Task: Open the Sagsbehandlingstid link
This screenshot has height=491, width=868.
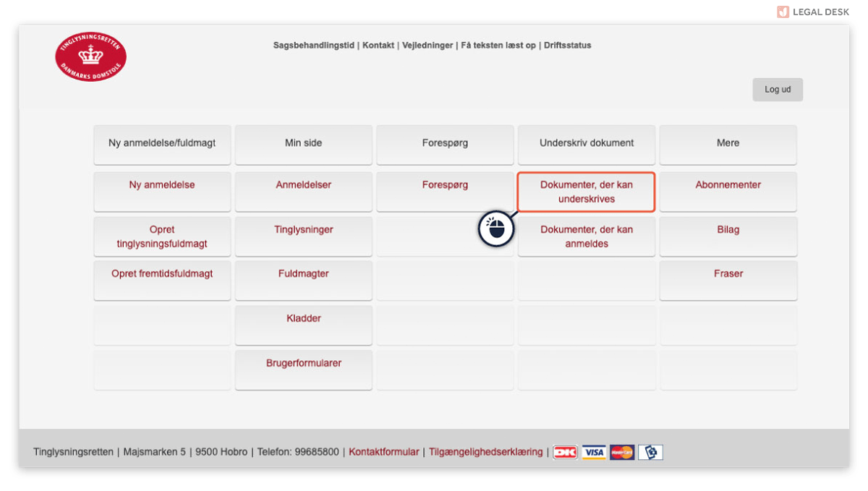Action: point(314,46)
